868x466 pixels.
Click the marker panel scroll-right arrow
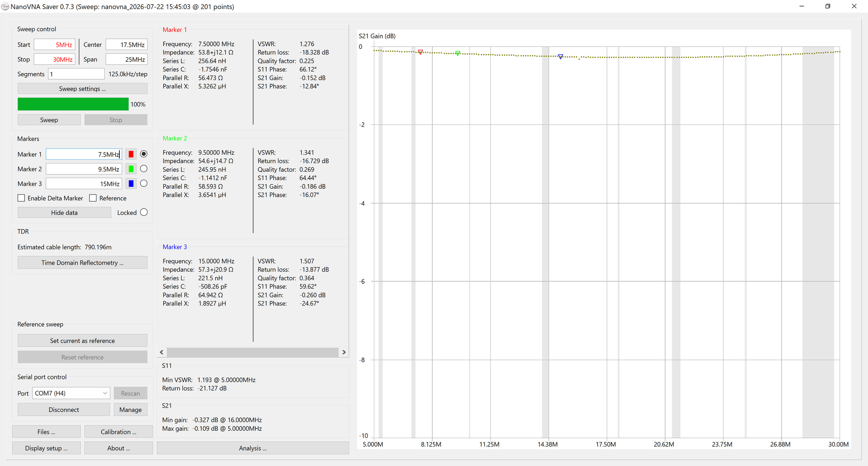344,352
